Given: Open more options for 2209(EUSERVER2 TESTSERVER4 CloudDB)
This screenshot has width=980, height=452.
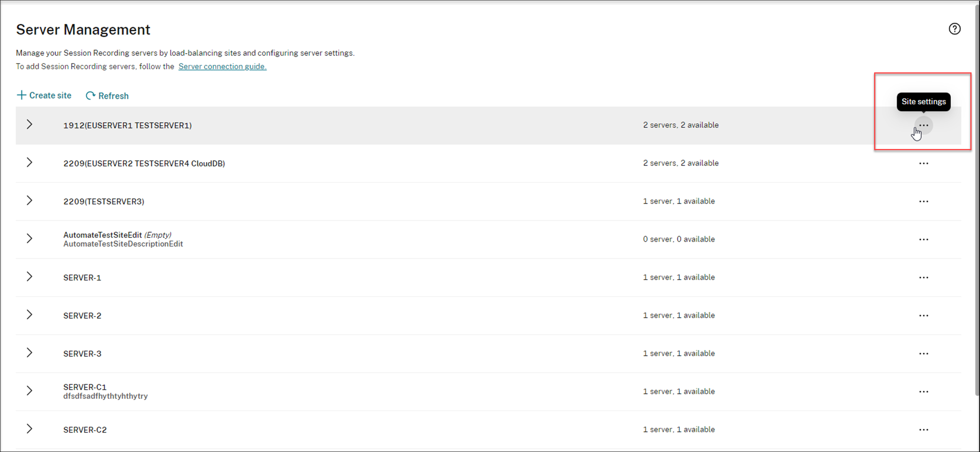Looking at the screenshot, I should (923, 163).
